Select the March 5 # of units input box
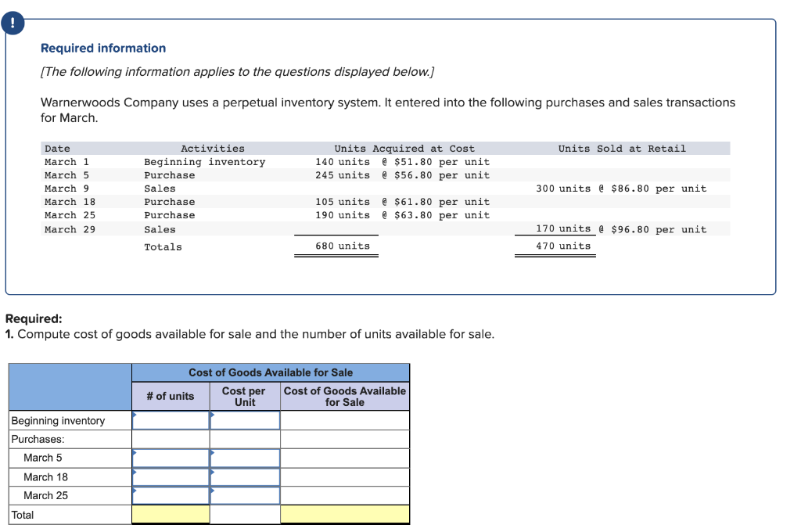 [x=171, y=458]
